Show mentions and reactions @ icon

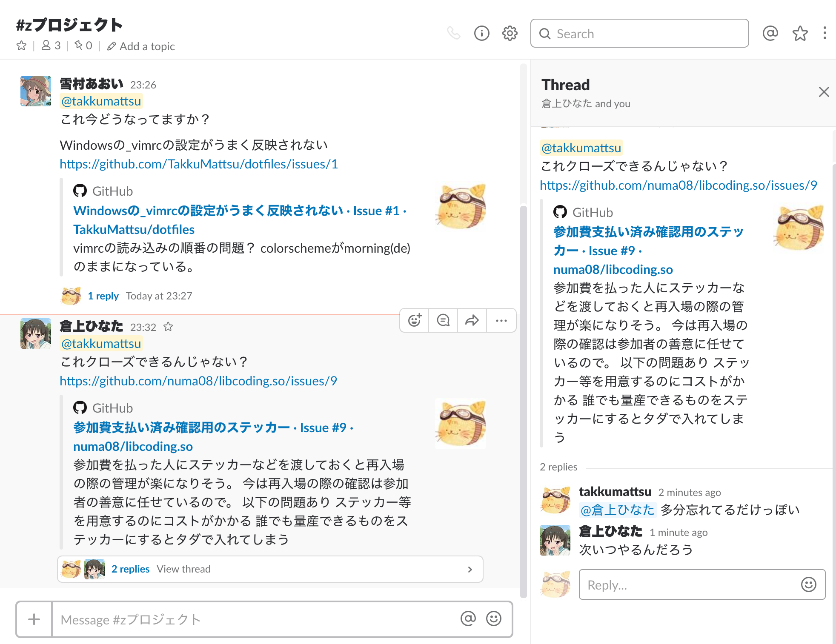pyautogui.click(x=770, y=33)
